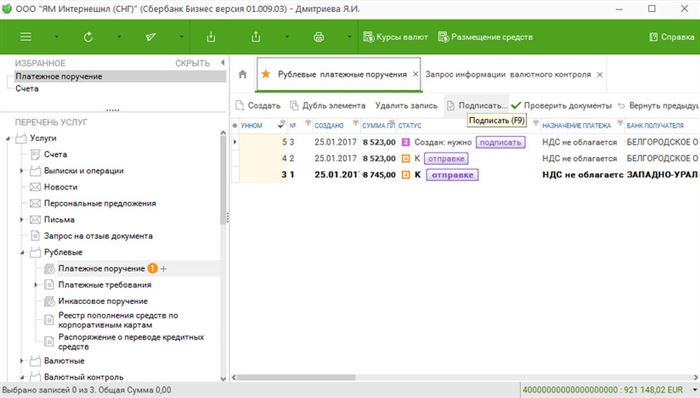Image resolution: width=700 pixels, height=398 pixels.
Task: Click Создать to create new document
Action: (x=258, y=106)
